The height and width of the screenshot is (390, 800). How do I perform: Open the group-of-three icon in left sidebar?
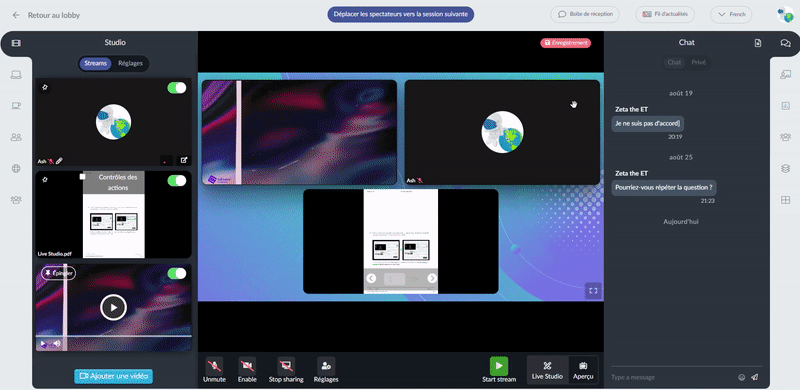[16, 200]
